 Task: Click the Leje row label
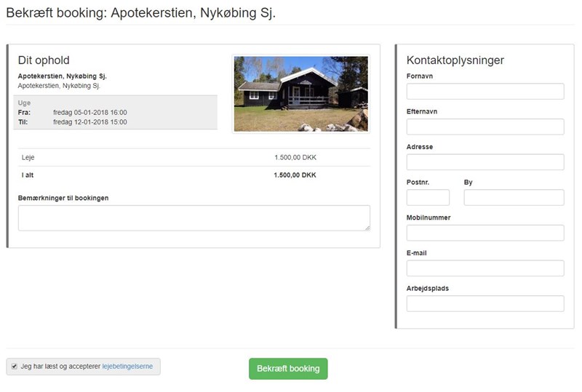tap(28, 157)
